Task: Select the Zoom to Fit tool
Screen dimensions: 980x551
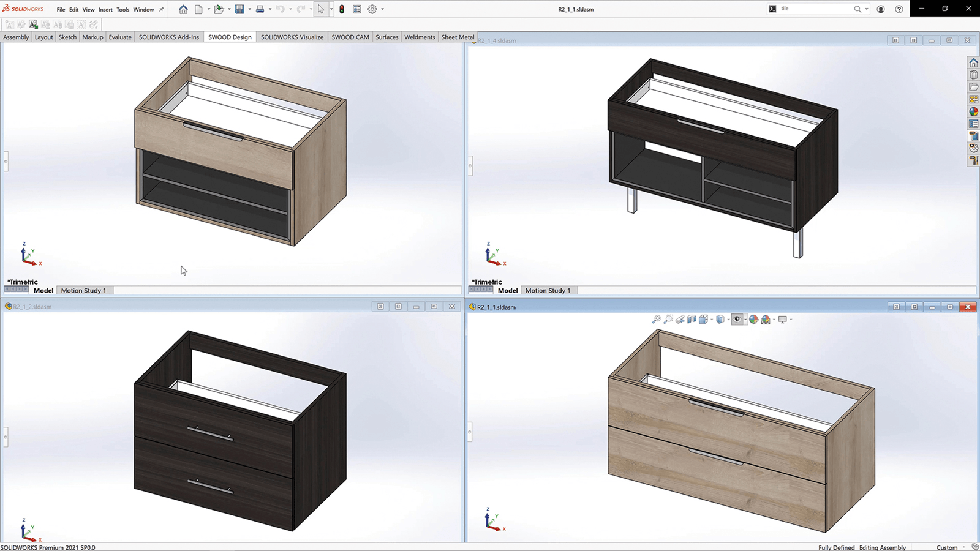Action: (656, 319)
